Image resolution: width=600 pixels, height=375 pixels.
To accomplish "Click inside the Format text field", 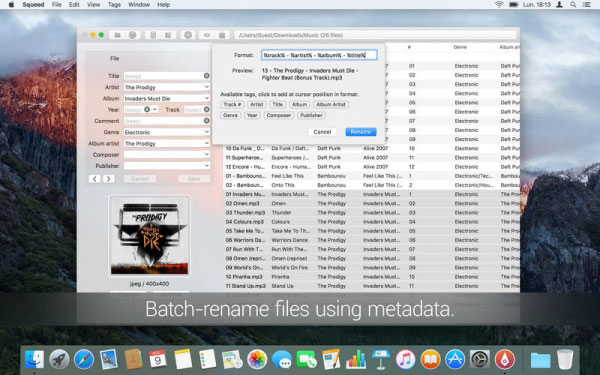I will 319,55.
